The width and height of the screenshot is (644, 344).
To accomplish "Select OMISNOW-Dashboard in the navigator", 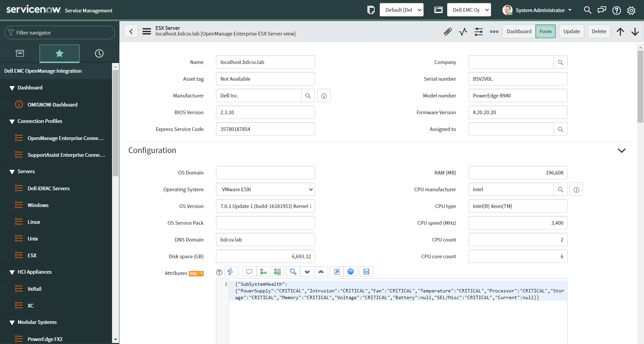I will [x=52, y=105].
